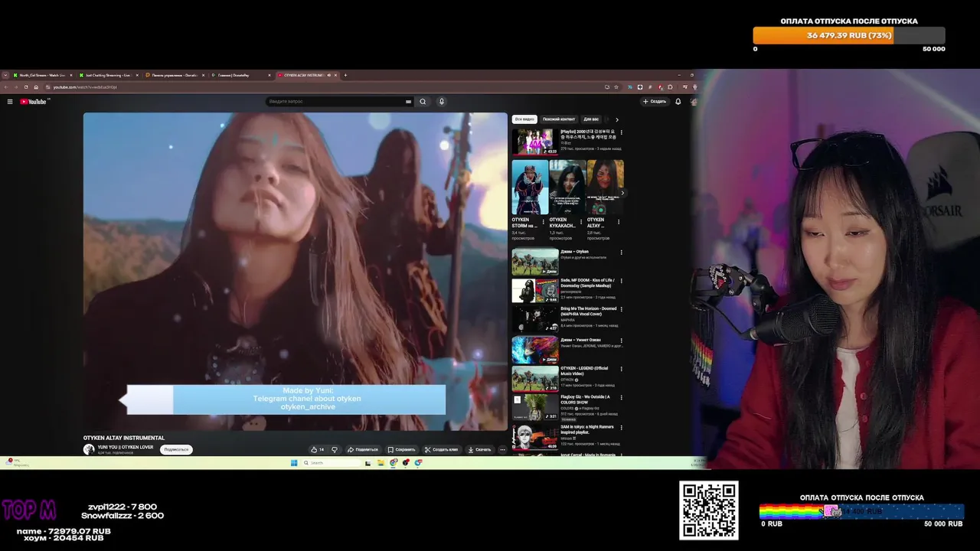Focus the YouTube search input field

tap(337, 101)
